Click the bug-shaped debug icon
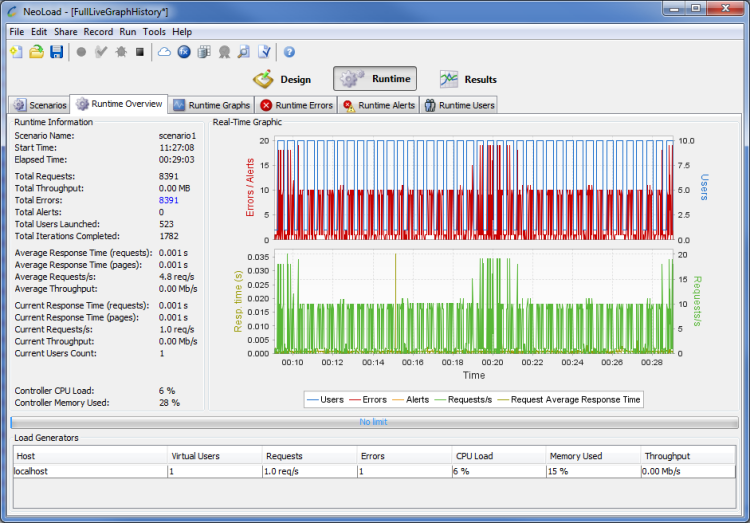 pyautogui.click(x=120, y=52)
